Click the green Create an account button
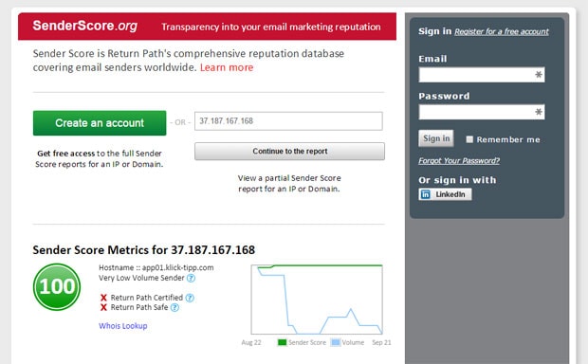Image resolution: width=588 pixels, height=364 pixels. (100, 123)
